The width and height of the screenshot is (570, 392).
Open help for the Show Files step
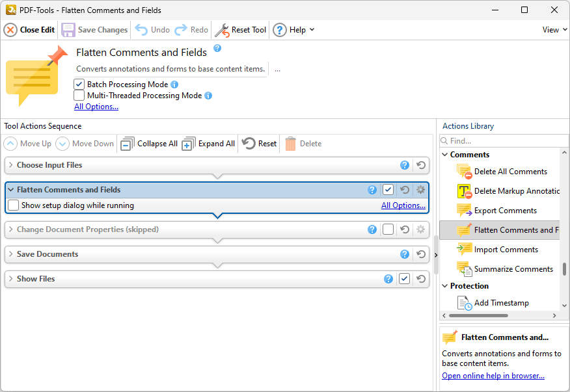click(x=388, y=279)
